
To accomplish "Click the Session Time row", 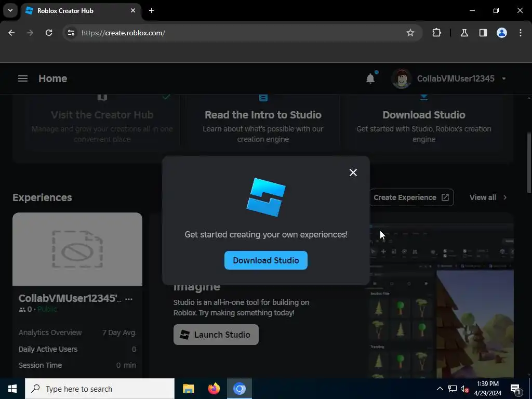I will [x=77, y=365].
